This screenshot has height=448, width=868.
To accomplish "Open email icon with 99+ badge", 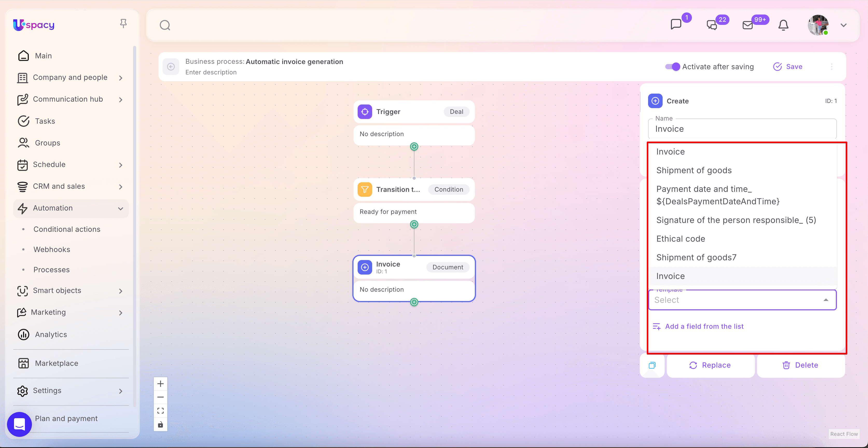I will click(748, 25).
